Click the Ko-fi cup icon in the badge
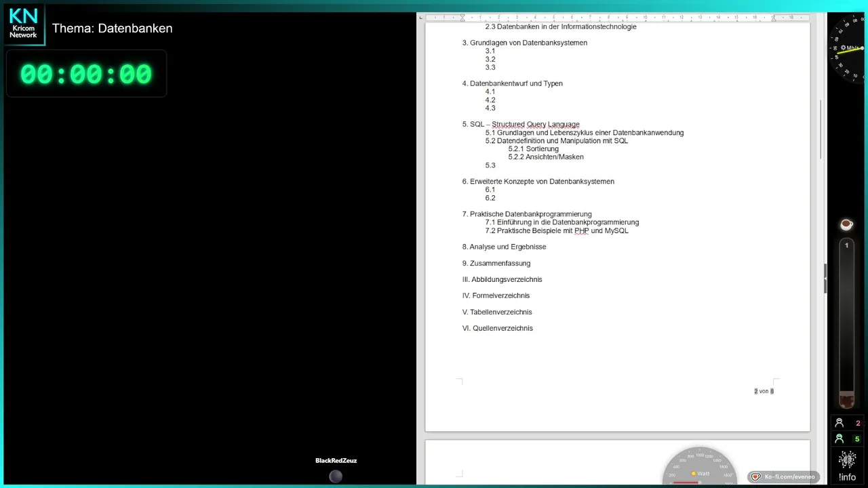The width and height of the screenshot is (868, 488). [755, 477]
